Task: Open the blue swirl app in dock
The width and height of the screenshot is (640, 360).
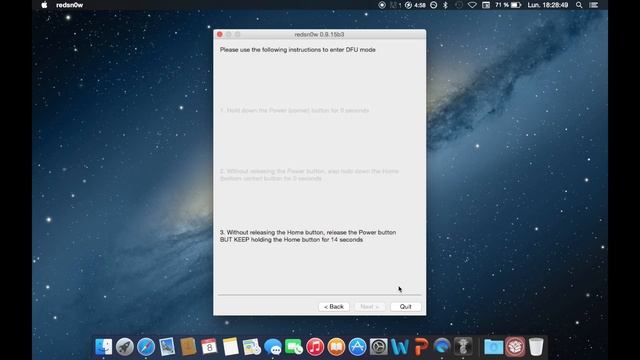Action: click(x=442, y=347)
